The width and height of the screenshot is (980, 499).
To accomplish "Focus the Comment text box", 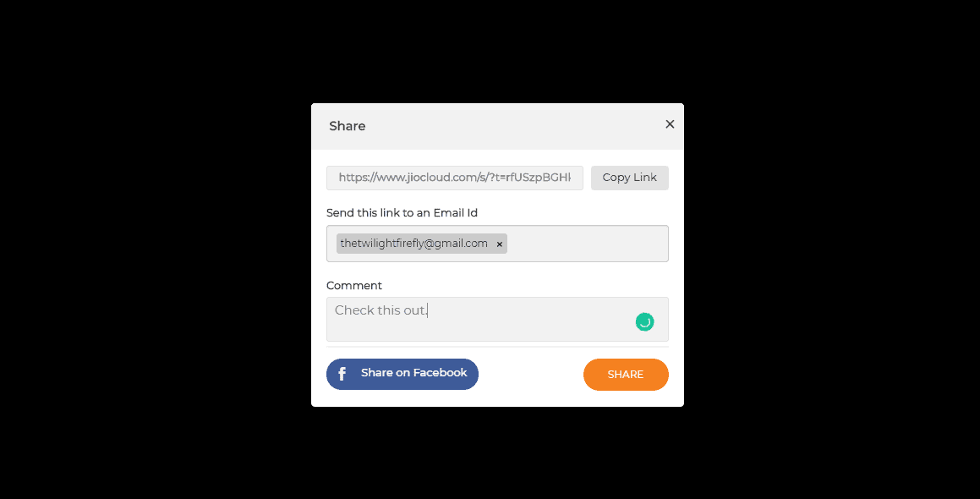I will click(497, 320).
